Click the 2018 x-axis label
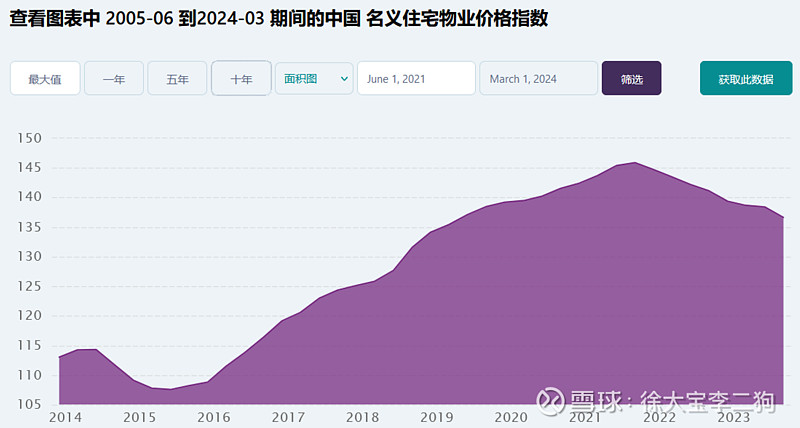This screenshot has height=428, width=800. [362, 417]
